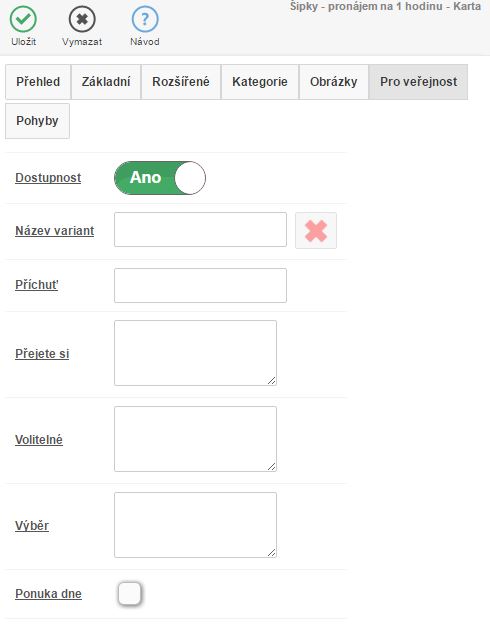Go to the Kategorie tab
Viewport: 490px width, 643px height.
point(260,82)
